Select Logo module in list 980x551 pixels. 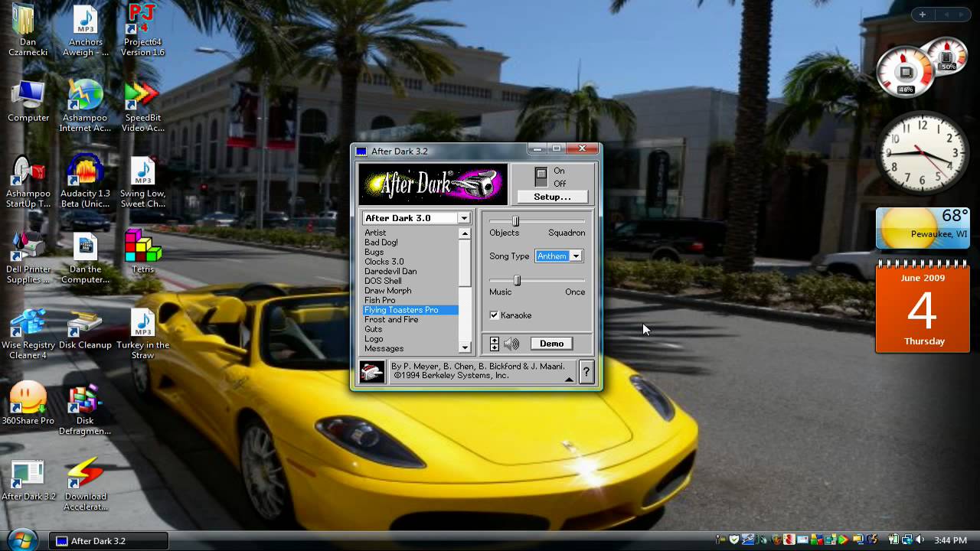point(410,339)
